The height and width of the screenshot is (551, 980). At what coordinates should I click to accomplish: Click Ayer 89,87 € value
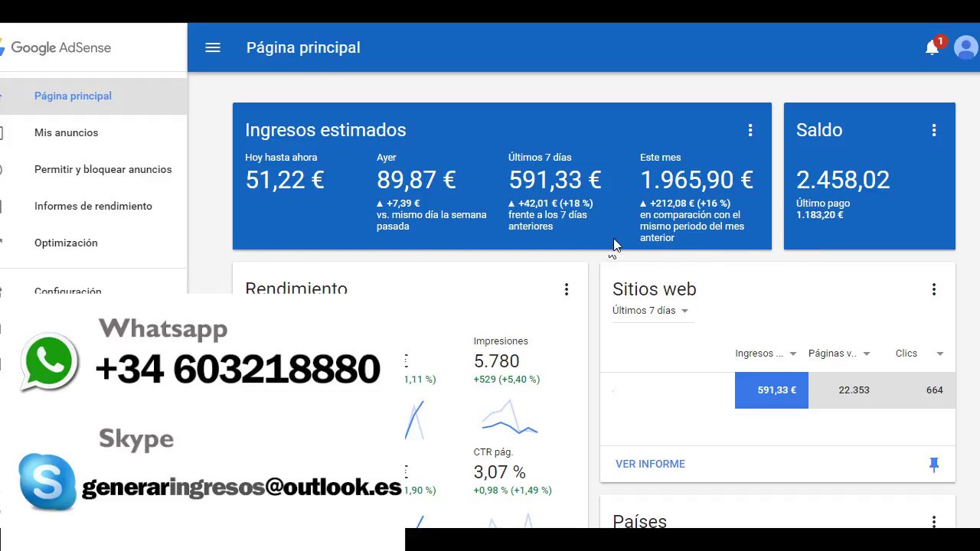416,180
